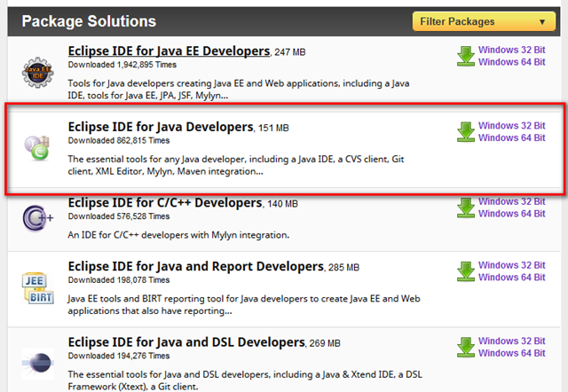The height and width of the screenshot is (392, 568).
Task: Click green download arrow for Java and Report Developers
Action: point(465,271)
